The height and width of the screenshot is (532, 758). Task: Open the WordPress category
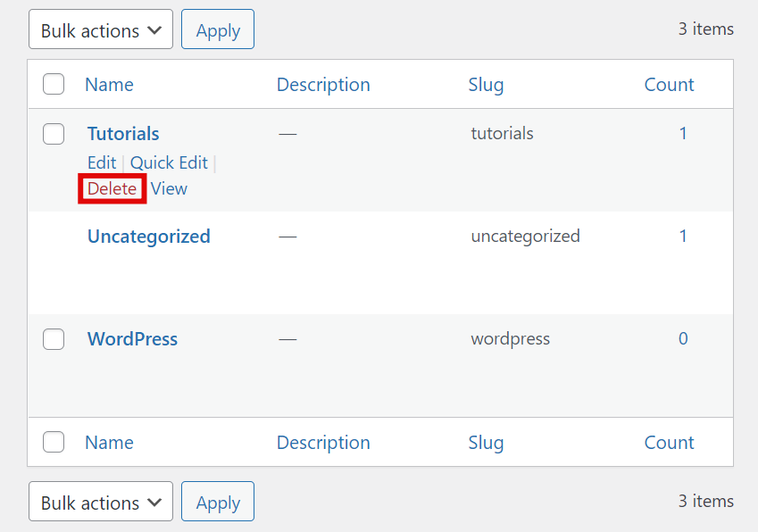(132, 338)
